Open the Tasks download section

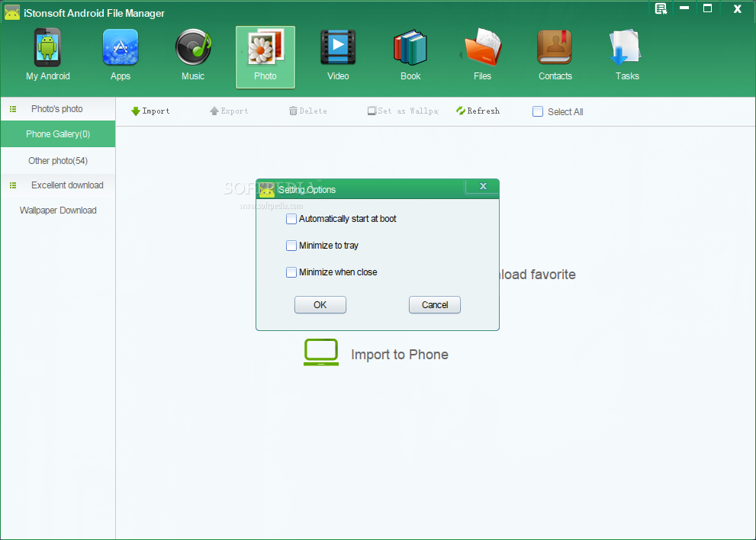627,55
